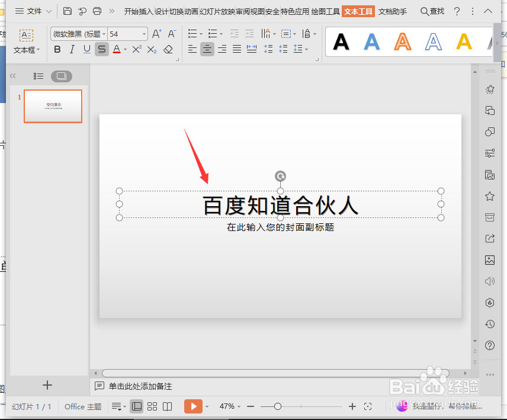Open the 查找 search button
Image resolution: width=507 pixels, height=420 pixels.
coord(432,12)
